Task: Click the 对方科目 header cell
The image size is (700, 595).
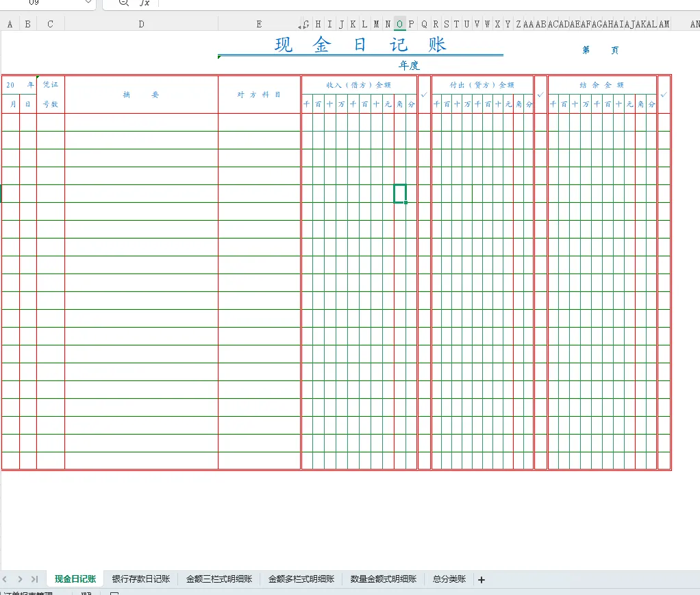Action: pyautogui.click(x=259, y=95)
